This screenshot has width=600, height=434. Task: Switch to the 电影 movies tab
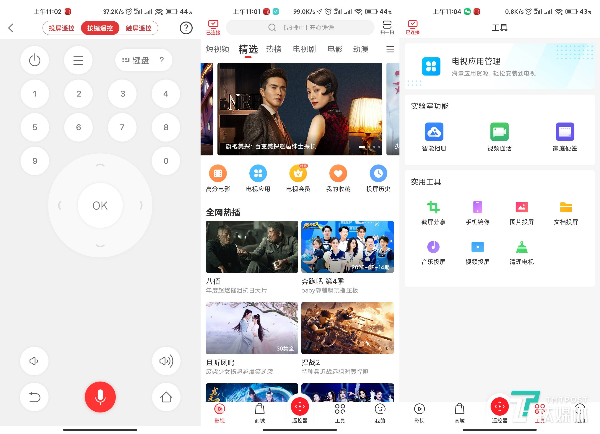click(335, 49)
